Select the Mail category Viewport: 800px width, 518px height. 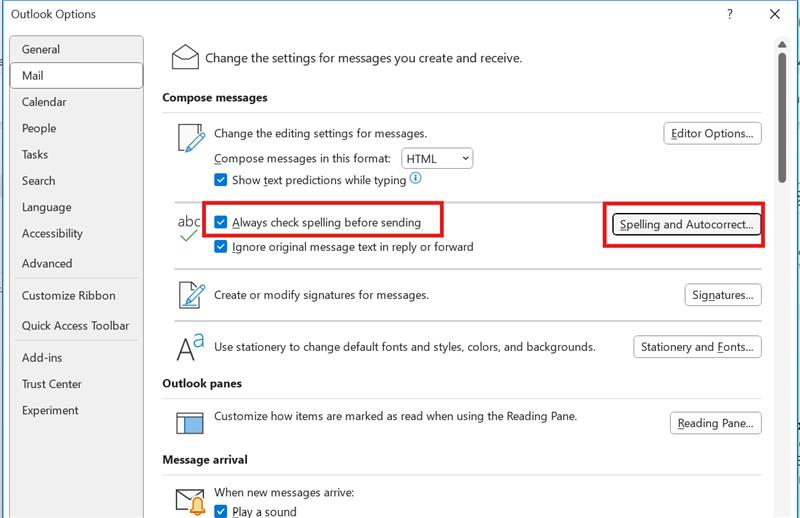click(x=77, y=76)
